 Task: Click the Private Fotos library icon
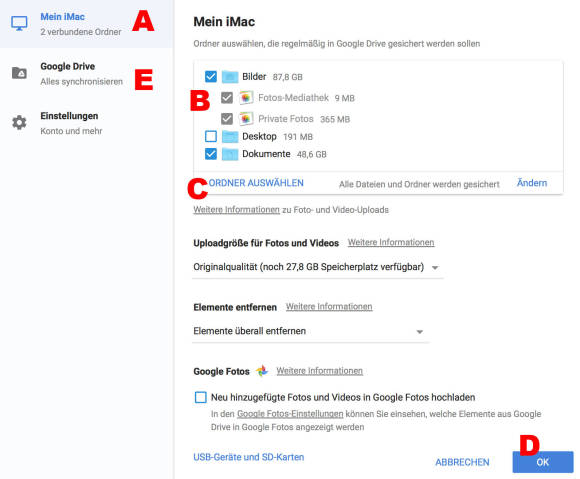click(246, 119)
